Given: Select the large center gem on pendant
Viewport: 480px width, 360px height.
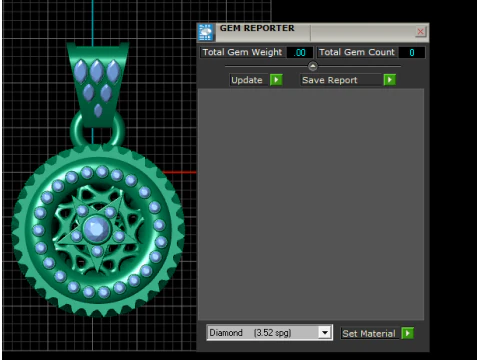Looking at the screenshot, I should (x=96, y=229).
